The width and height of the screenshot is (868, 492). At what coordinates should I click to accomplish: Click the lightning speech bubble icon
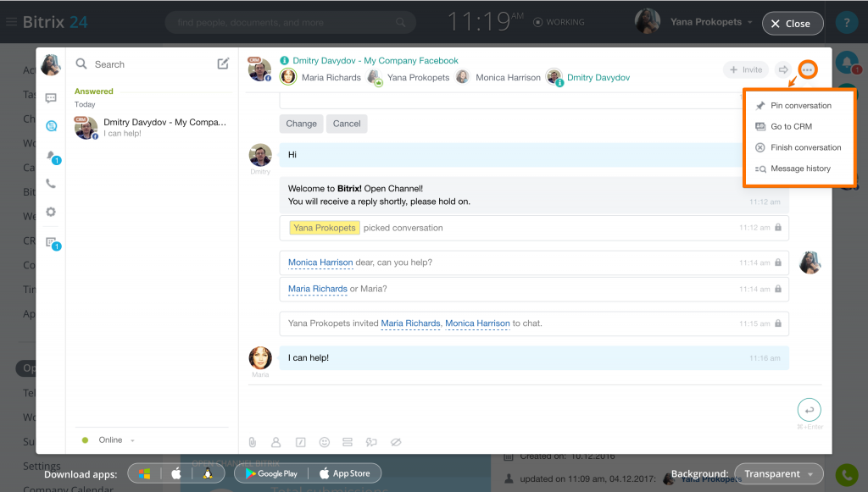click(371, 442)
